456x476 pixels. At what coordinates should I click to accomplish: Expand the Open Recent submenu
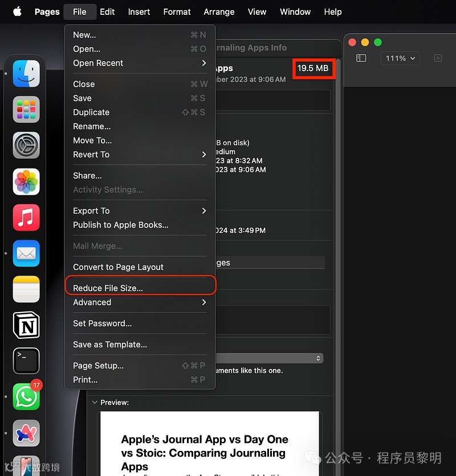click(140, 63)
